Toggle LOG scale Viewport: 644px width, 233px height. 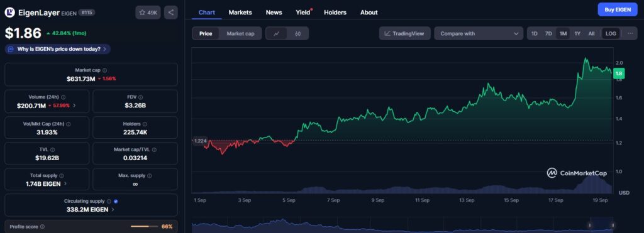[611, 34]
